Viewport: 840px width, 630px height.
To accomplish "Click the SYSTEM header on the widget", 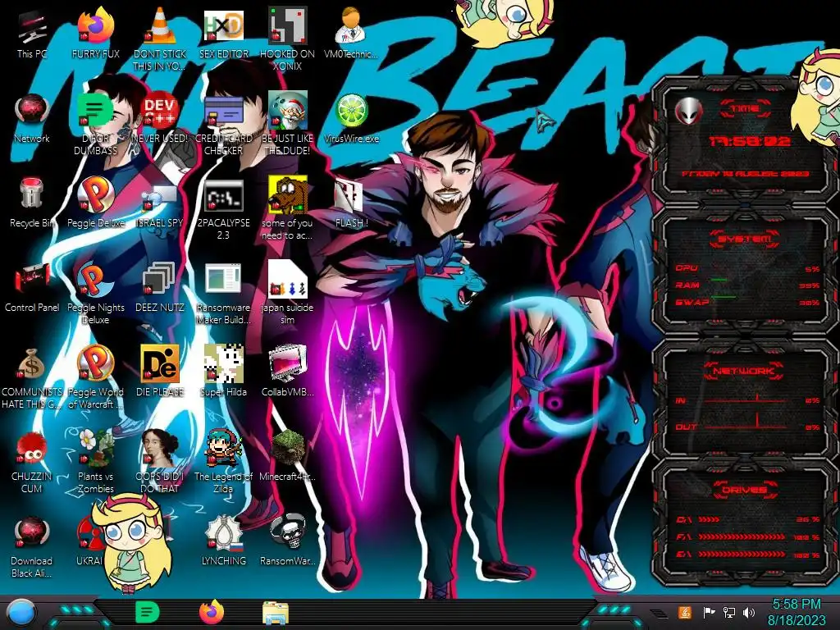I will point(745,239).
